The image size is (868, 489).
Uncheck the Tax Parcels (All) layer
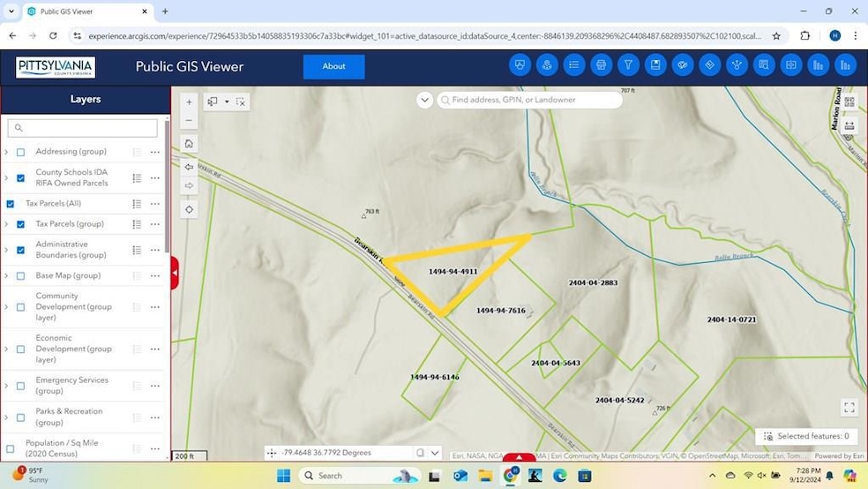pyautogui.click(x=11, y=204)
